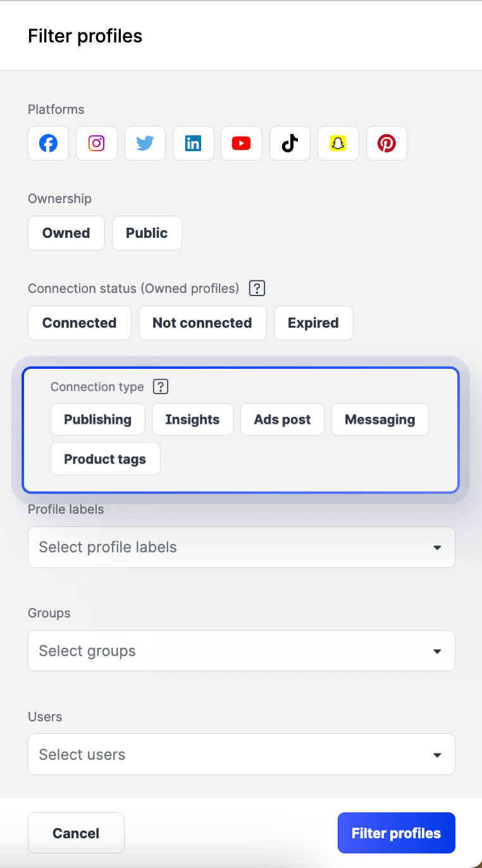Choose the LinkedIn platform icon
The image size is (482, 868).
click(x=193, y=144)
